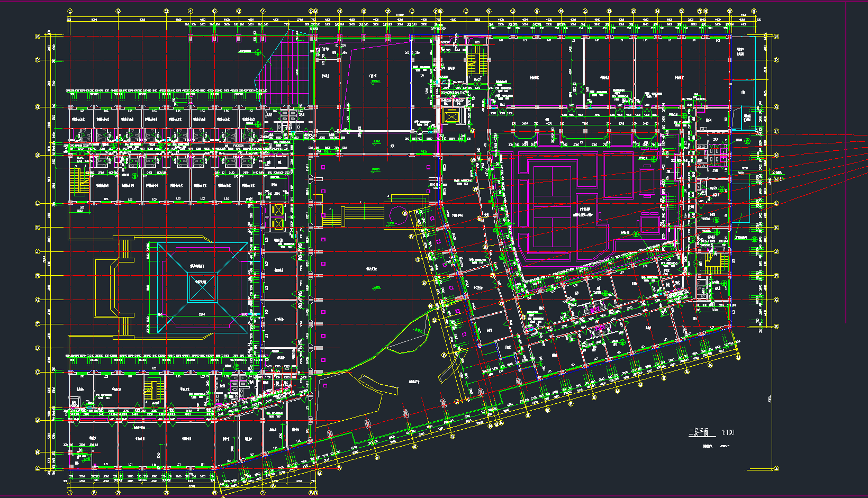Click axis bubble A at bottom-right corner
This screenshot has height=498, width=868.
(x=776, y=469)
